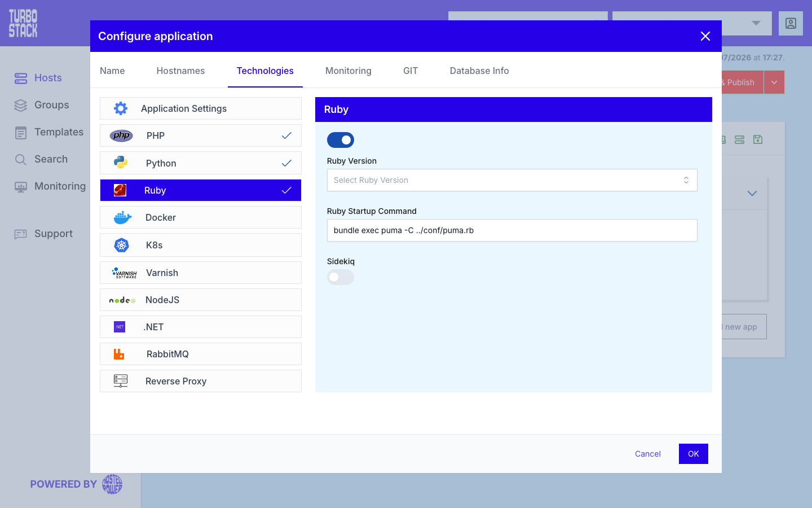
Task: Click the Hosted Power logo at bottom
Action: [x=112, y=484]
